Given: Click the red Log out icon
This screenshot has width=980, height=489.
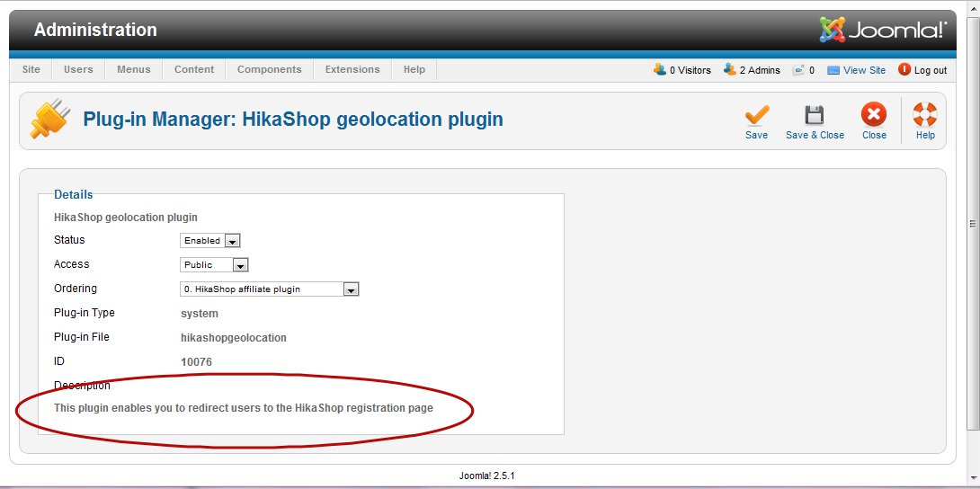Looking at the screenshot, I should [x=904, y=69].
